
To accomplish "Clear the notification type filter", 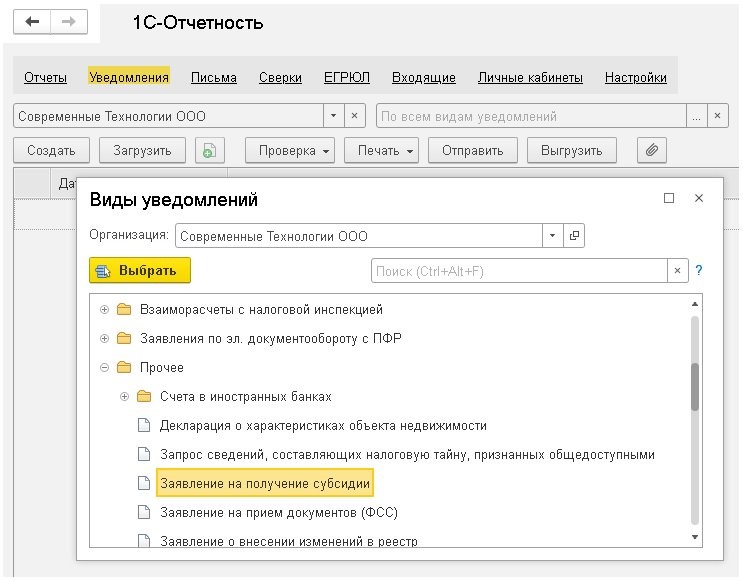I will tap(717, 116).
